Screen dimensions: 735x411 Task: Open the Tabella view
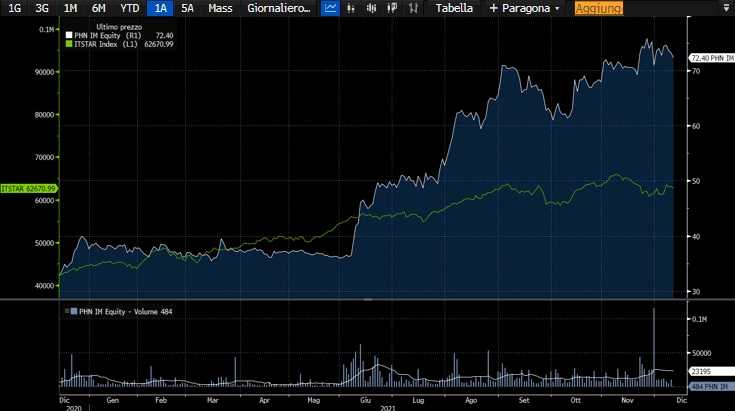(x=454, y=8)
